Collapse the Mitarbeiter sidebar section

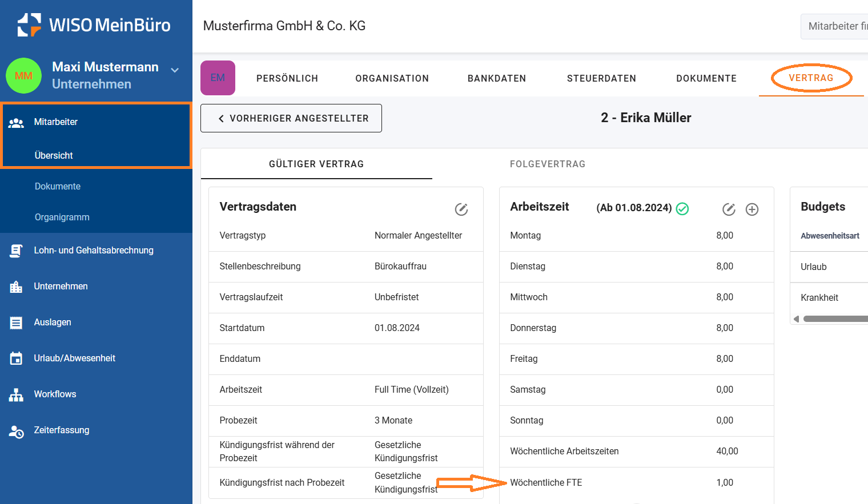(55, 122)
